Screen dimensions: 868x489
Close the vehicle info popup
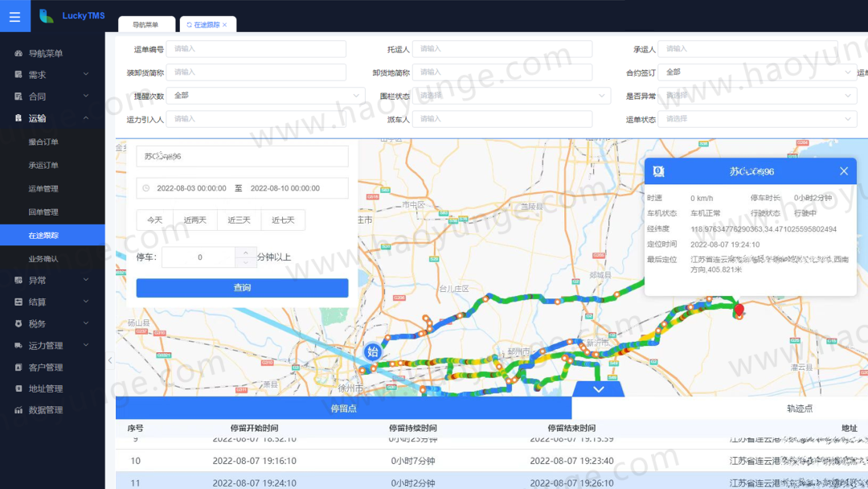[844, 171]
